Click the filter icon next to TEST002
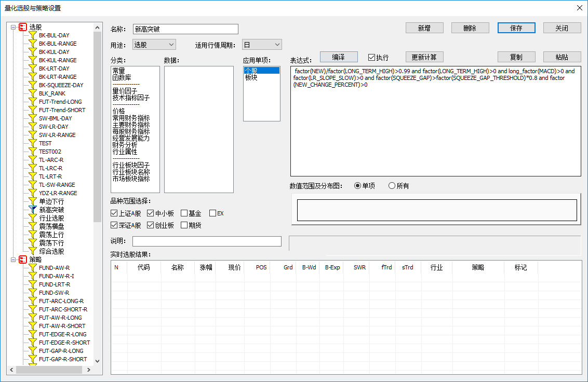Screen dimensions: 588x382 pyautogui.click(x=33, y=152)
